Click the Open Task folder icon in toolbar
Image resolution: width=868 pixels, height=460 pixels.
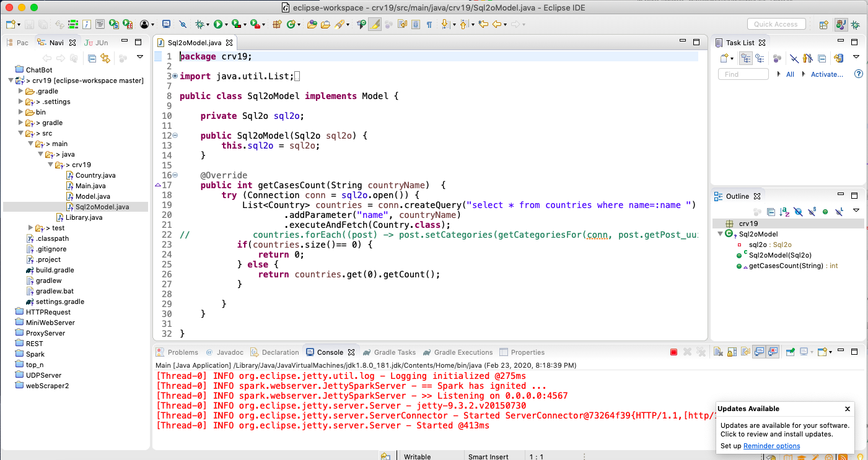(x=326, y=24)
